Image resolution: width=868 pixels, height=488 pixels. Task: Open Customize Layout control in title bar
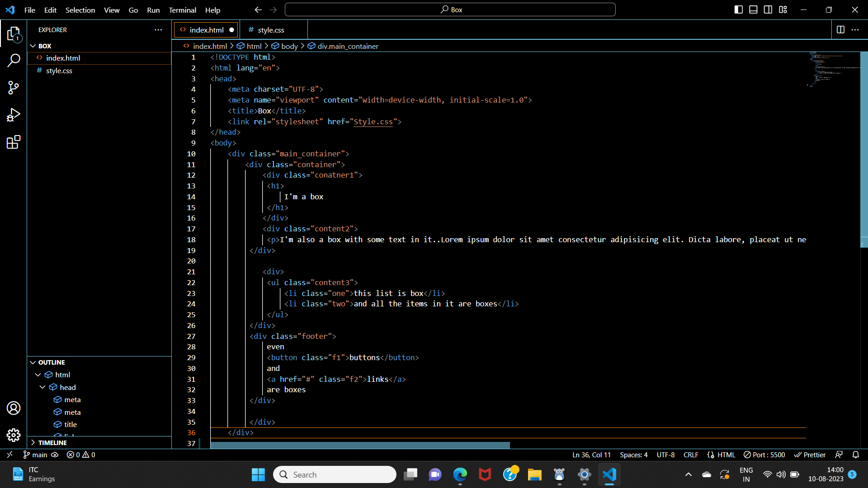coord(783,9)
